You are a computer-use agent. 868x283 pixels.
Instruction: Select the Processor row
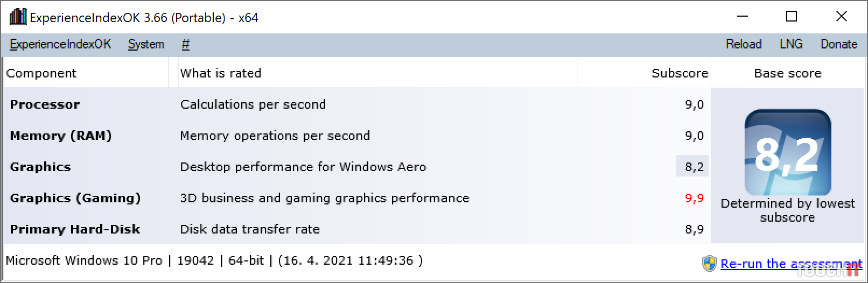tap(45, 104)
